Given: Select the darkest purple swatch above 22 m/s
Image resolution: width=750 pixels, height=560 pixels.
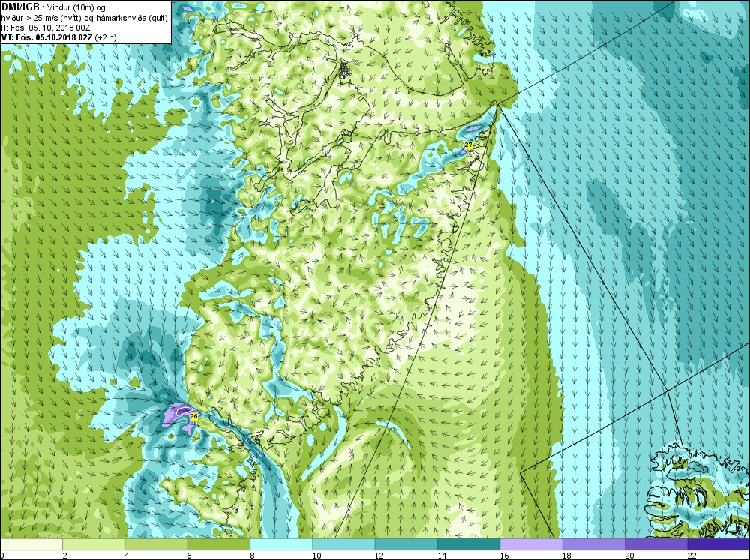Looking at the screenshot, I should tap(718, 544).
